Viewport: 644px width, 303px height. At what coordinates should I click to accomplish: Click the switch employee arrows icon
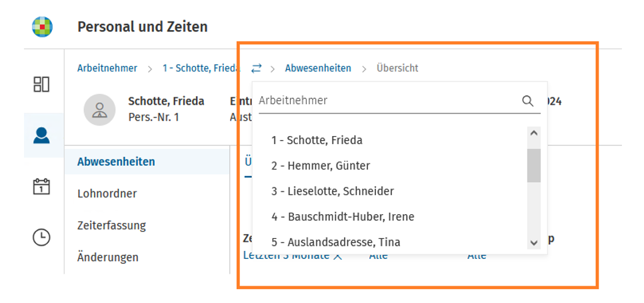[x=256, y=69]
